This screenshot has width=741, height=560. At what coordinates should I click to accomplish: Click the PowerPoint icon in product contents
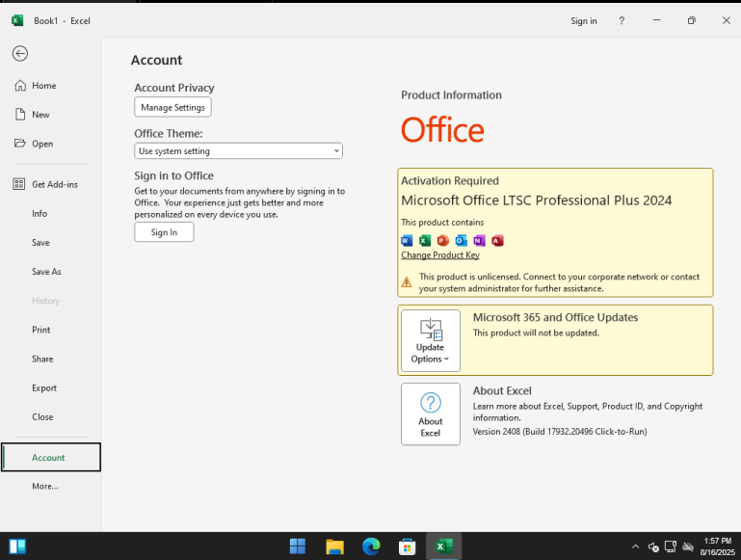443,241
